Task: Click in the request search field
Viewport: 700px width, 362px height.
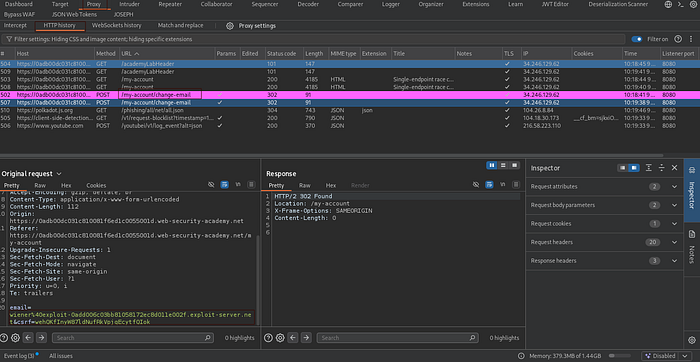Action: (133, 338)
